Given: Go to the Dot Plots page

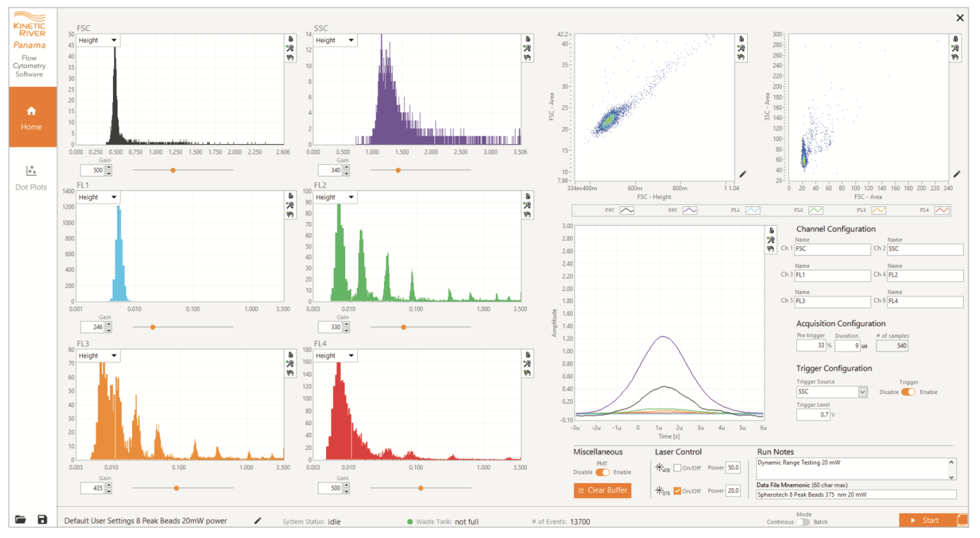Looking at the screenshot, I should click(33, 177).
